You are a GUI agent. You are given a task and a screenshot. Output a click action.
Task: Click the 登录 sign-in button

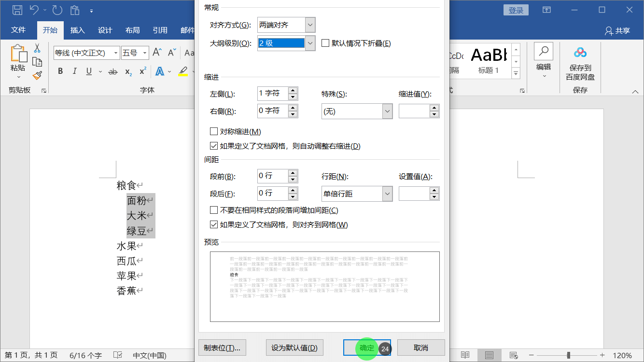point(516,10)
